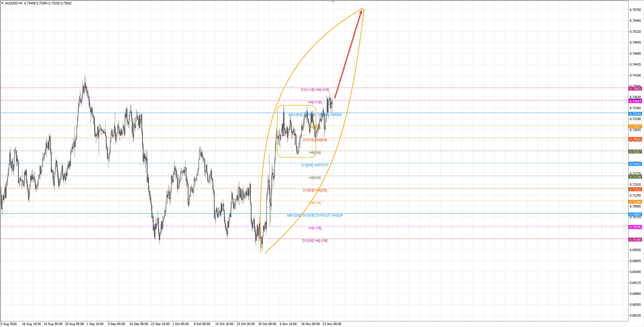The image size is (644, 327).
Task: Click the 3 Aug 2020 date label
Action: pyautogui.click(x=9, y=324)
